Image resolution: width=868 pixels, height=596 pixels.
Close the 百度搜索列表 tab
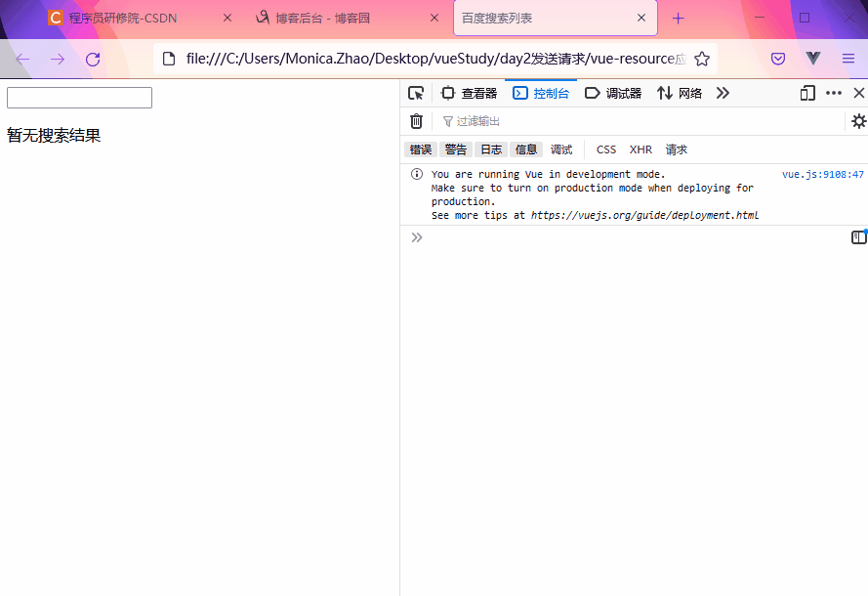tap(641, 19)
